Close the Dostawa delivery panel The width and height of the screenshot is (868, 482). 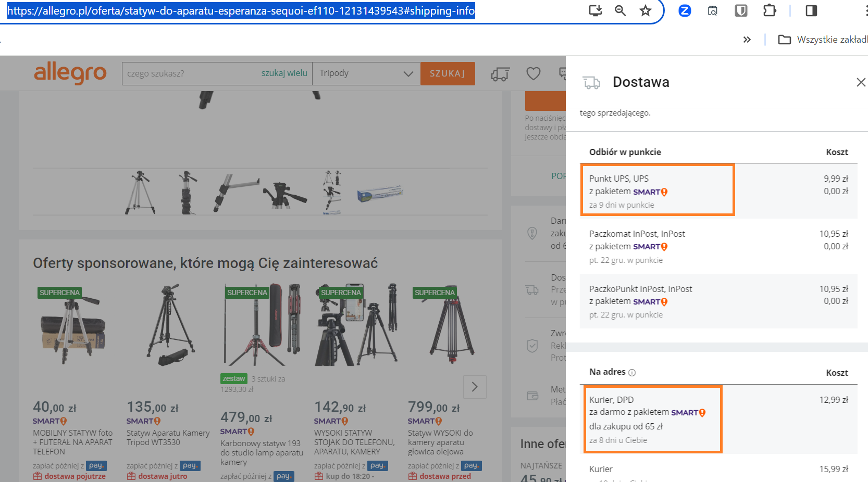(861, 82)
